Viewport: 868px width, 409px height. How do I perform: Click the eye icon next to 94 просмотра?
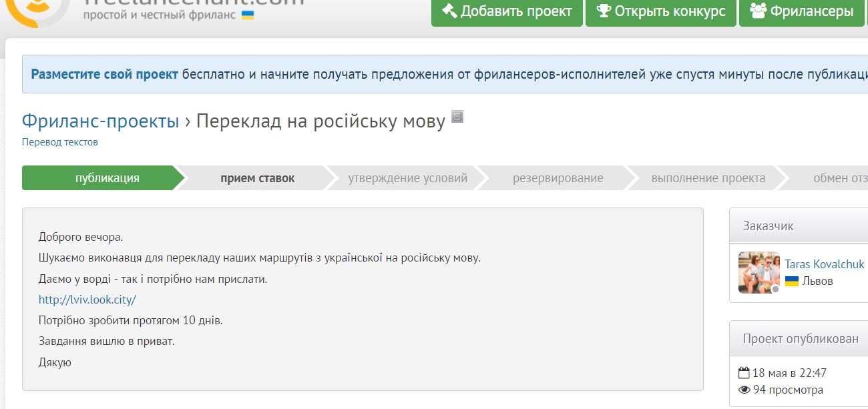[744, 390]
